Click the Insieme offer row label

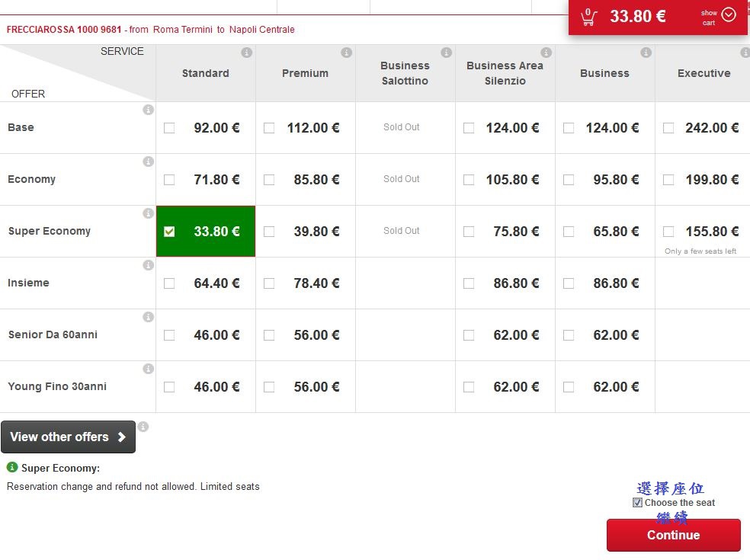pyautogui.click(x=28, y=283)
